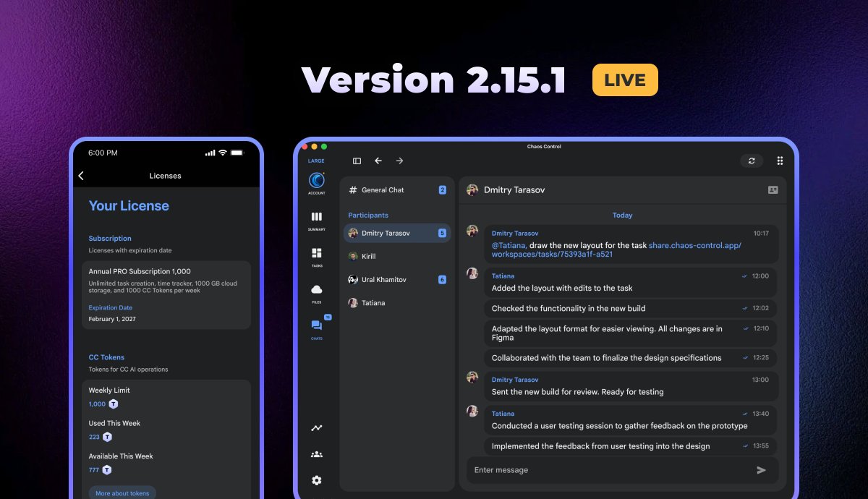Click the Today date separator

pyautogui.click(x=622, y=215)
